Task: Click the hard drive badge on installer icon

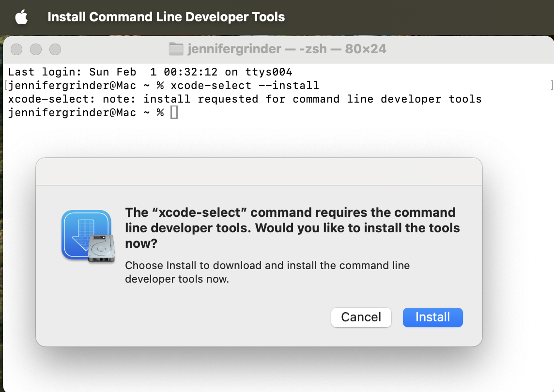Action: [102, 248]
